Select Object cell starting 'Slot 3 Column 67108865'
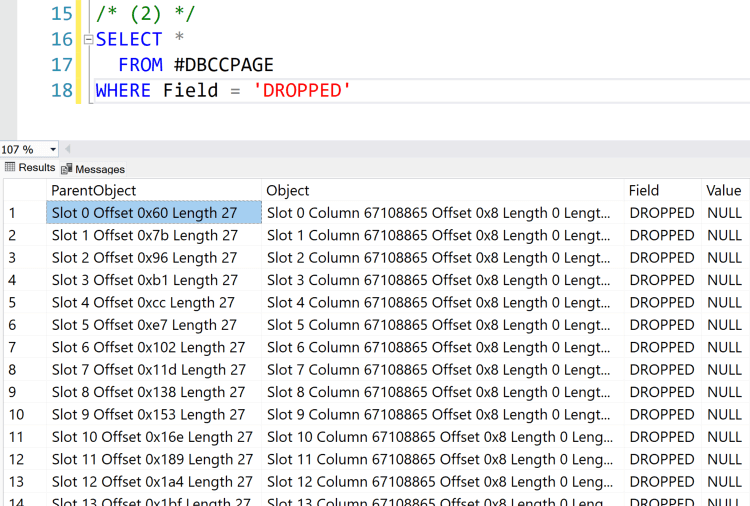 [442, 280]
